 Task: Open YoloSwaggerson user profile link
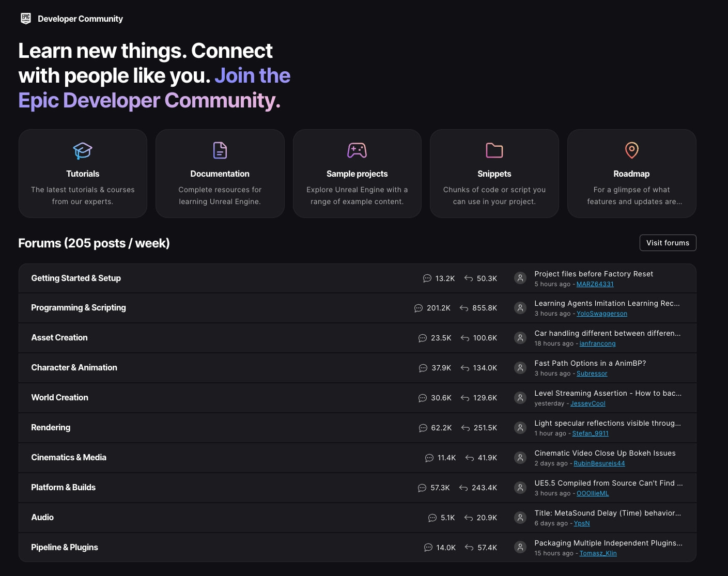click(x=602, y=314)
